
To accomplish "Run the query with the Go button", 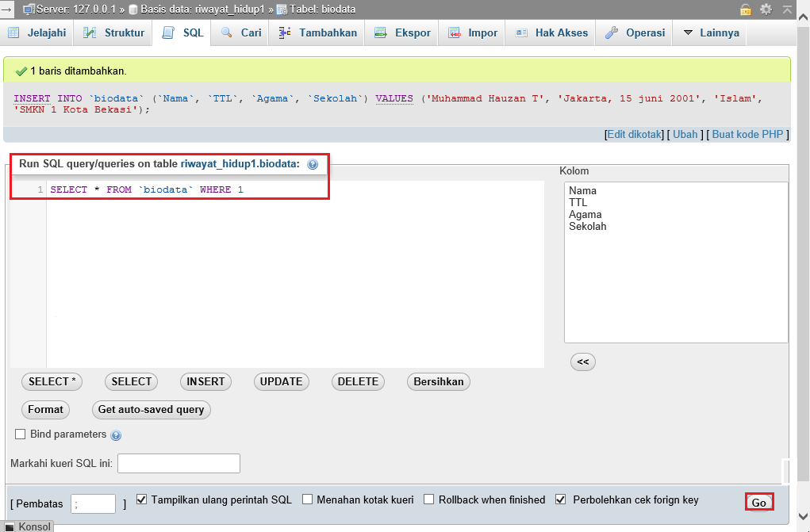I will pyautogui.click(x=758, y=502).
